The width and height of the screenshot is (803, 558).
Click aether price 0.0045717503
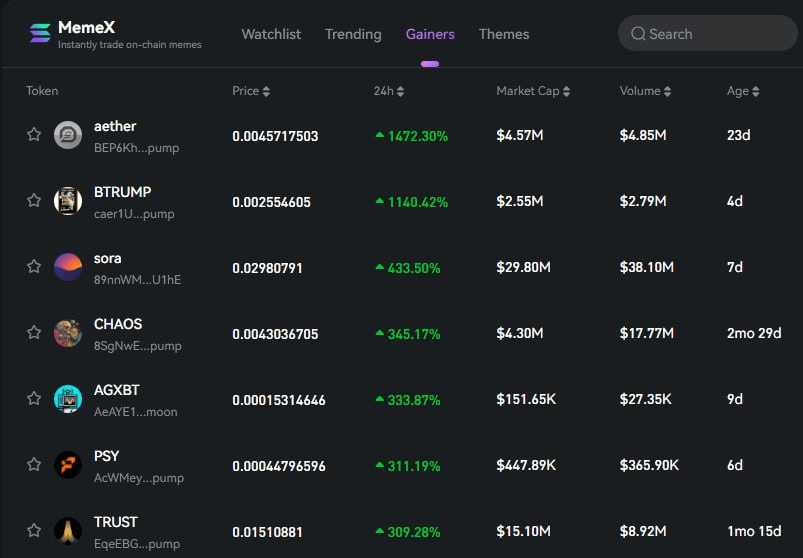click(276, 136)
